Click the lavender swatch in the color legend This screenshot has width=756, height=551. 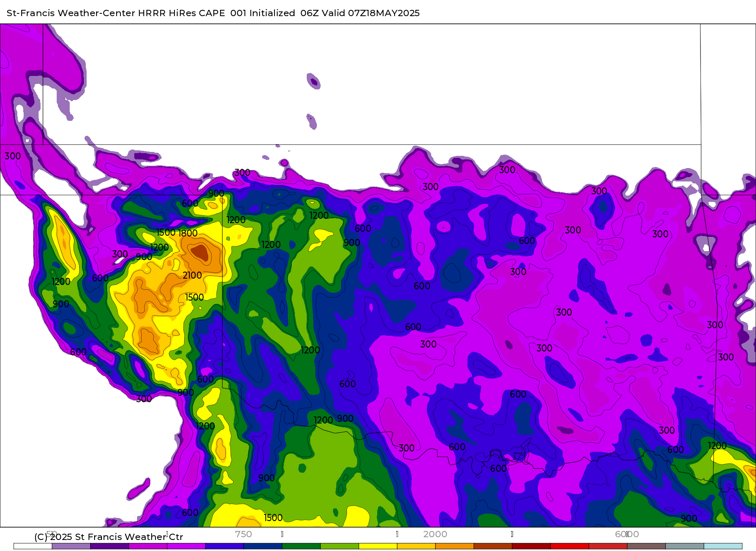(71, 546)
